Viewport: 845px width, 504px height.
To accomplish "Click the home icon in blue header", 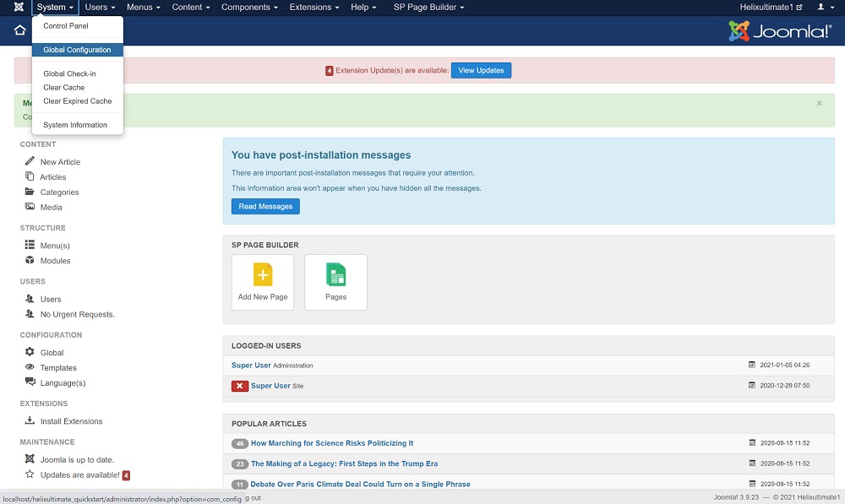I will 20,30.
